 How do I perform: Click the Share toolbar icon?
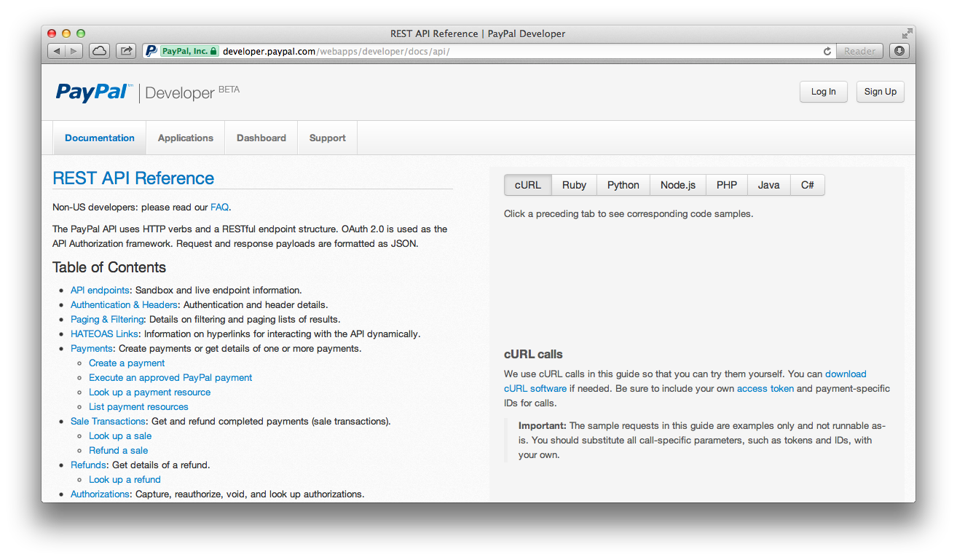click(x=126, y=51)
